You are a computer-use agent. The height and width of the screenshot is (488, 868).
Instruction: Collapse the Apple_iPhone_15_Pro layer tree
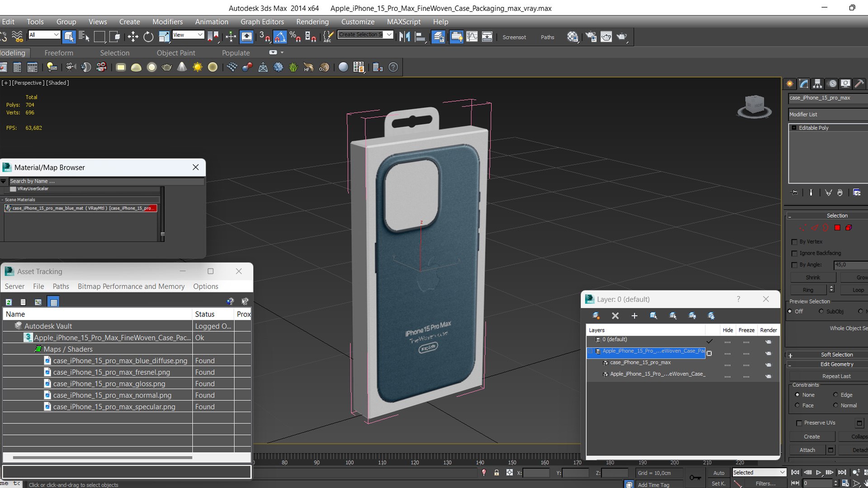(x=590, y=351)
